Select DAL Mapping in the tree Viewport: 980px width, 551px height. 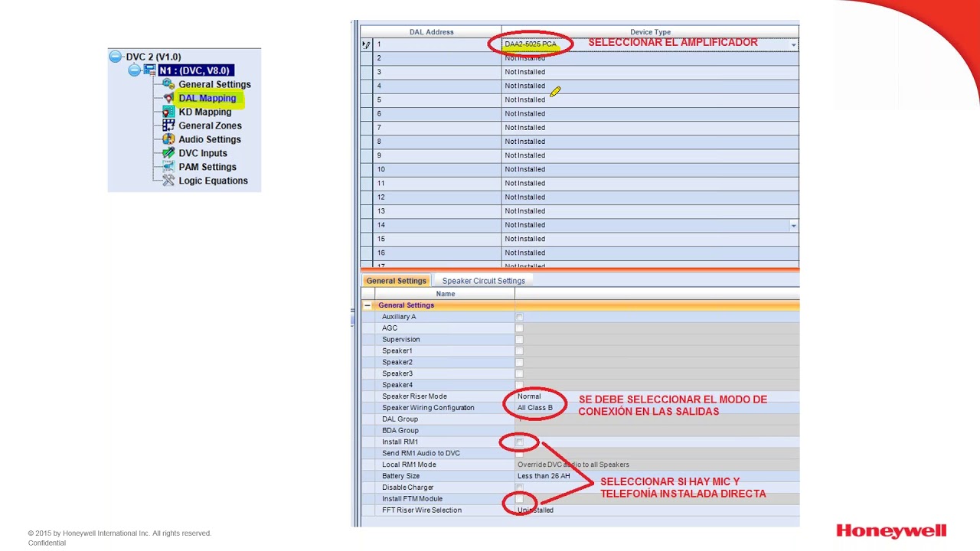click(207, 98)
